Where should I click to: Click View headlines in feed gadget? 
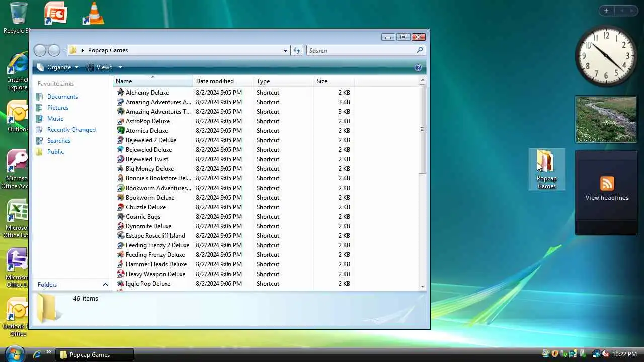point(607,198)
